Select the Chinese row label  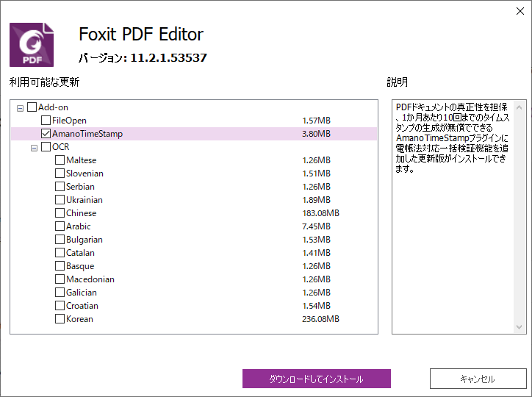click(81, 213)
